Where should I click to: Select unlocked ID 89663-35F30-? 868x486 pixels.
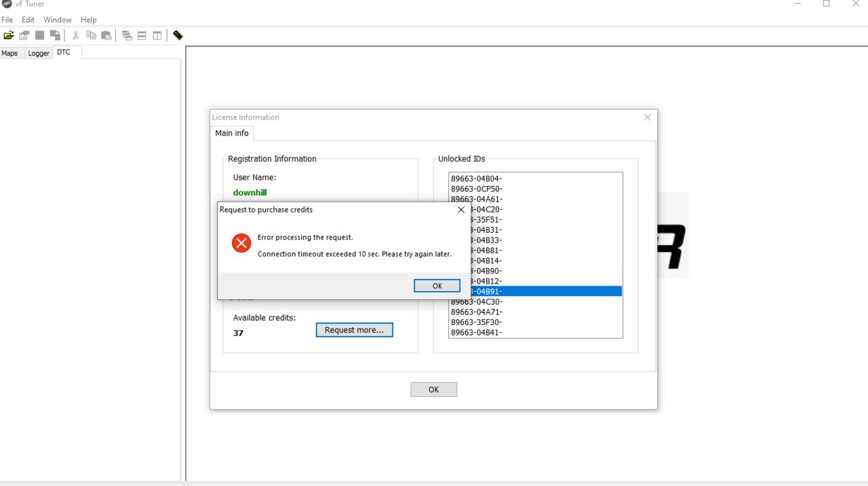coord(536,322)
